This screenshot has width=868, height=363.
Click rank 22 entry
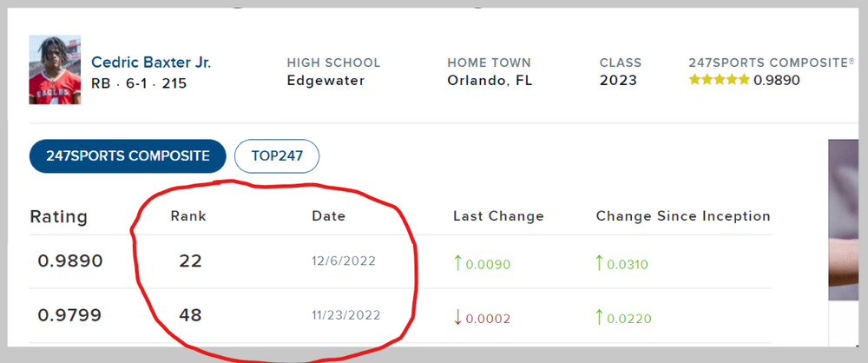click(190, 261)
